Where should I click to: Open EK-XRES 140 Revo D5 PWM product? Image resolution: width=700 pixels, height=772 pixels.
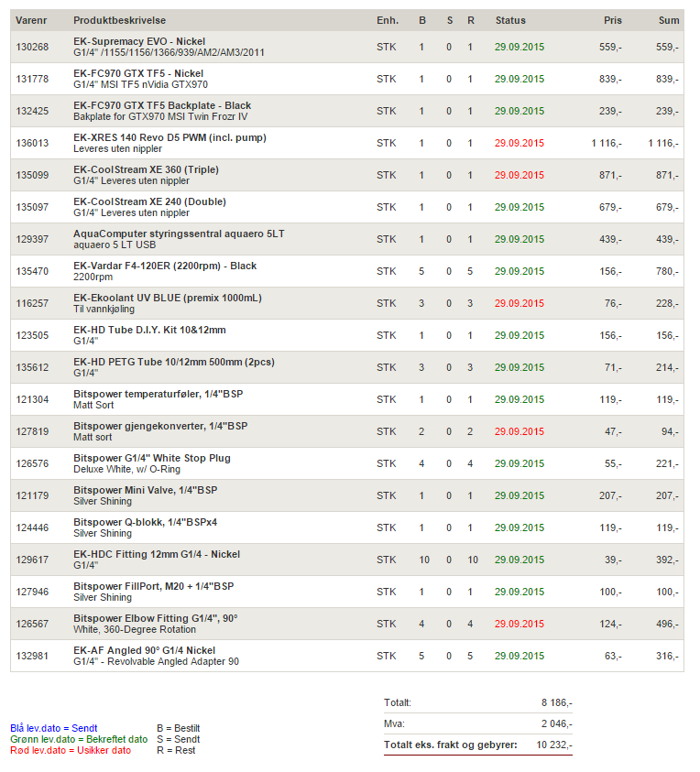(x=170, y=138)
